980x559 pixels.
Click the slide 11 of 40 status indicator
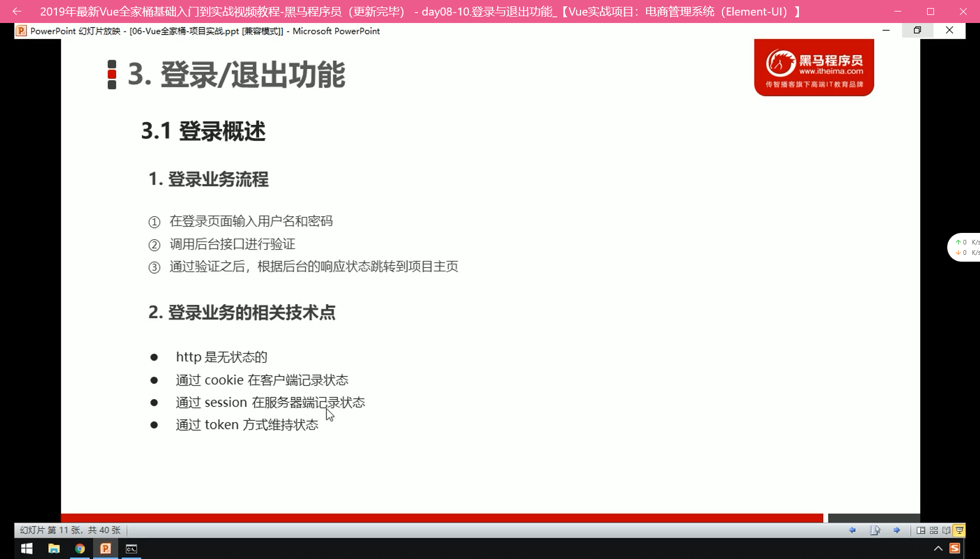70,530
